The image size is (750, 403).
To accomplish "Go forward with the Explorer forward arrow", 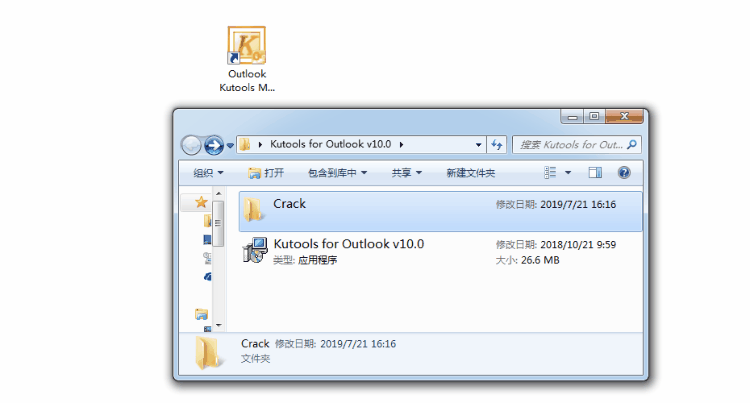I will [214, 145].
